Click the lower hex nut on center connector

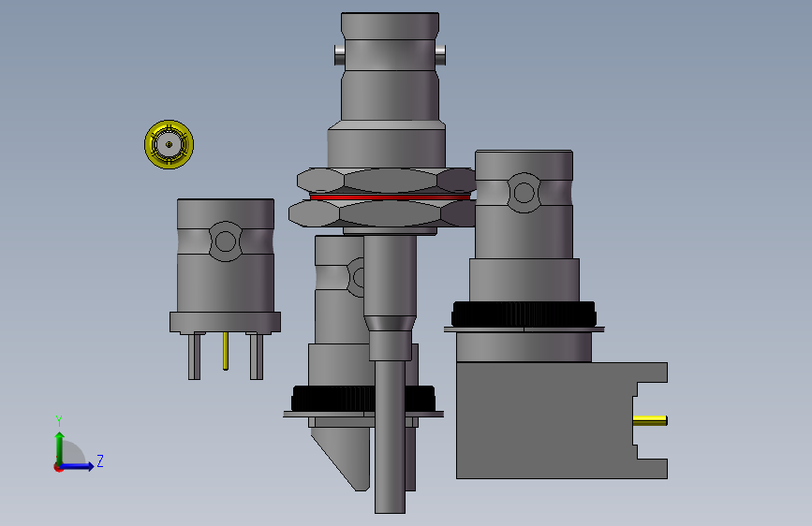382,213
